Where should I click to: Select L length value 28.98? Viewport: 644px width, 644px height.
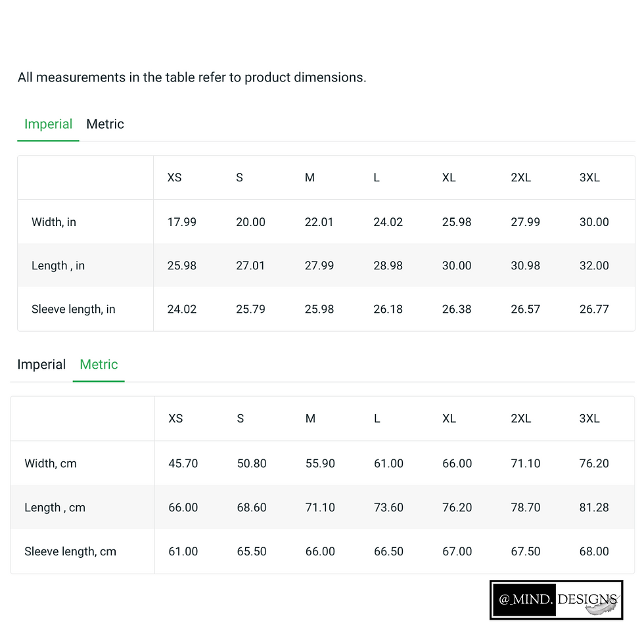(x=388, y=265)
